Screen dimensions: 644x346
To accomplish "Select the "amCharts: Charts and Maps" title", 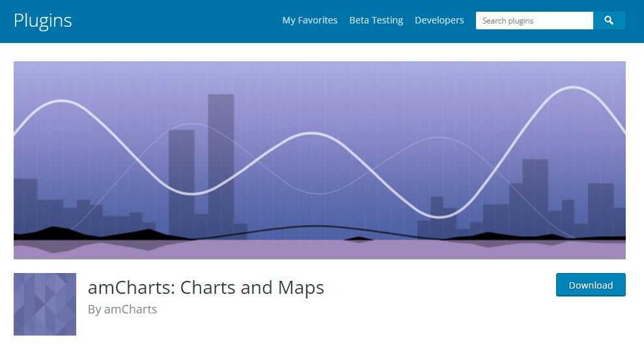I will pos(206,287).
